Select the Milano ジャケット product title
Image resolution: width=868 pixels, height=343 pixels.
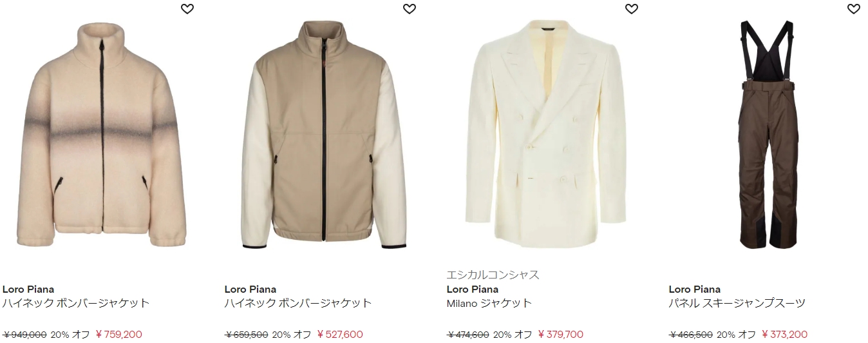(x=489, y=303)
